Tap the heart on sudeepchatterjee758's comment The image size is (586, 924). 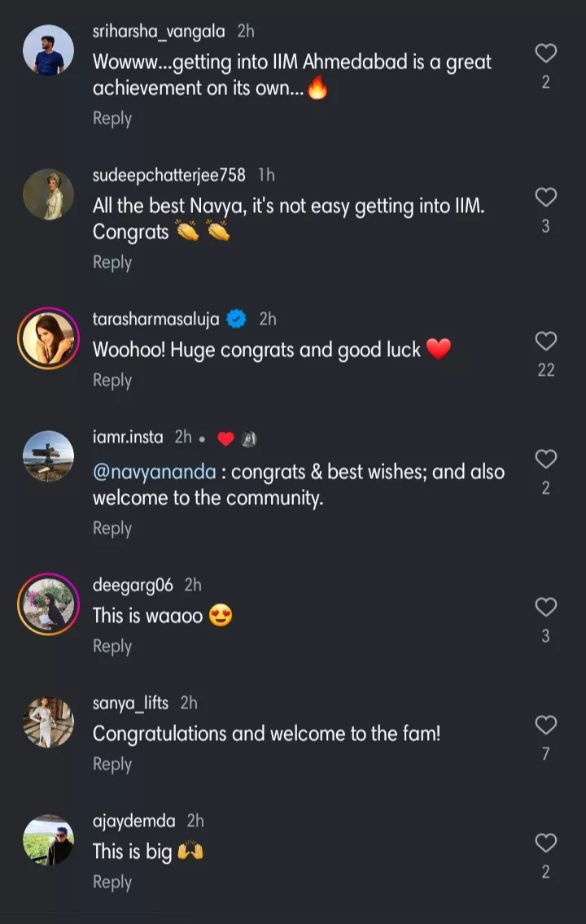click(546, 197)
